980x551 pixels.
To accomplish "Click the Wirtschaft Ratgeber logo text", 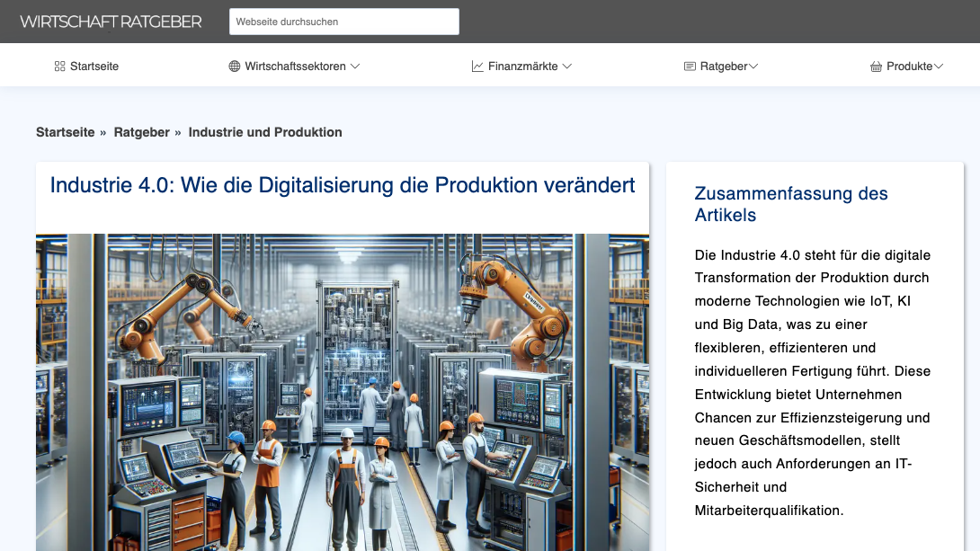I will click(x=111, y=22).
